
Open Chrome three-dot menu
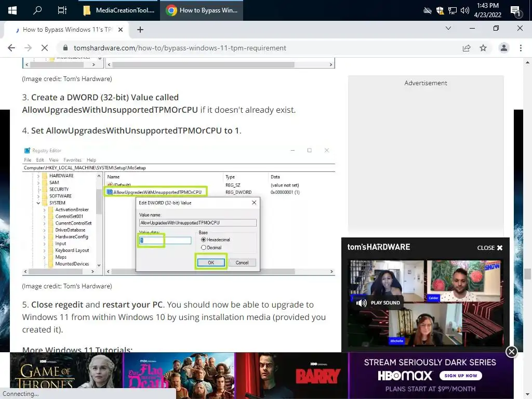point(521,48)
